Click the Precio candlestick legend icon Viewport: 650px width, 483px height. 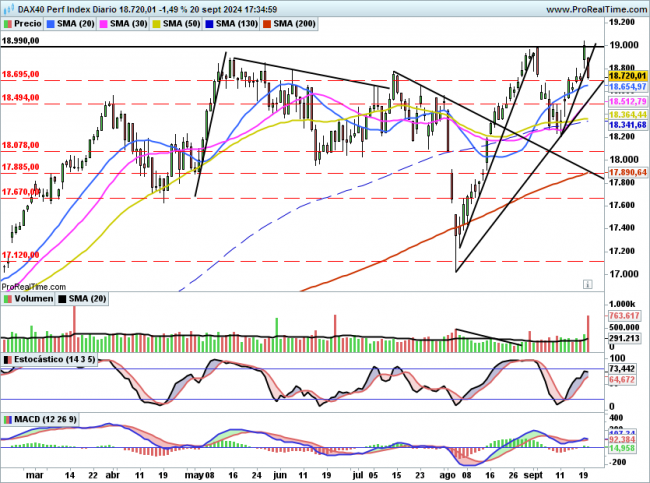click(x=8, y=24)
